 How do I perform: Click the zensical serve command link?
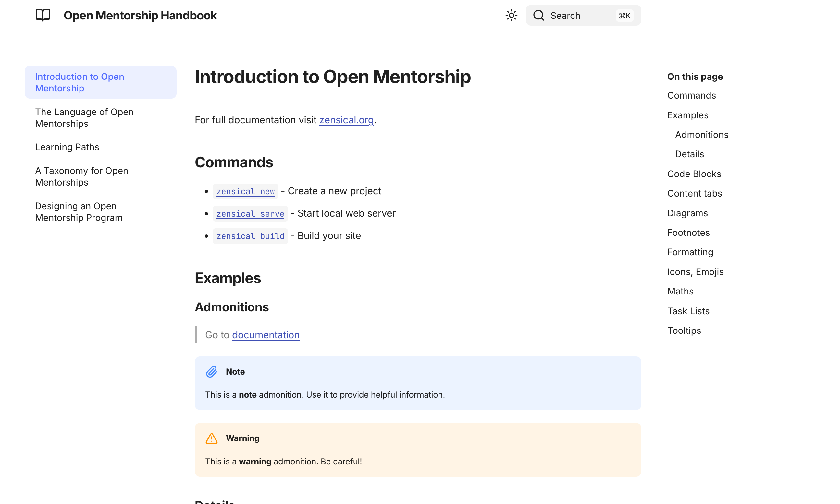click(250, 214)
